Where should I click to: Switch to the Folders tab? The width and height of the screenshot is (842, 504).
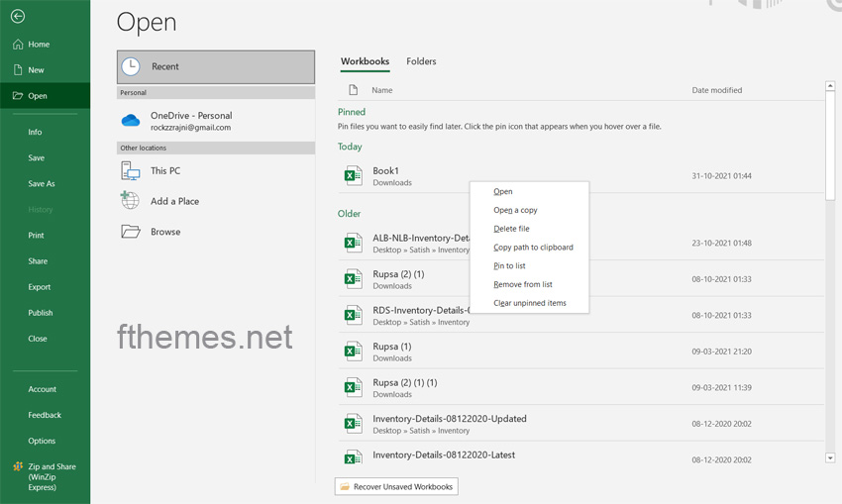(x=421, y=61)
